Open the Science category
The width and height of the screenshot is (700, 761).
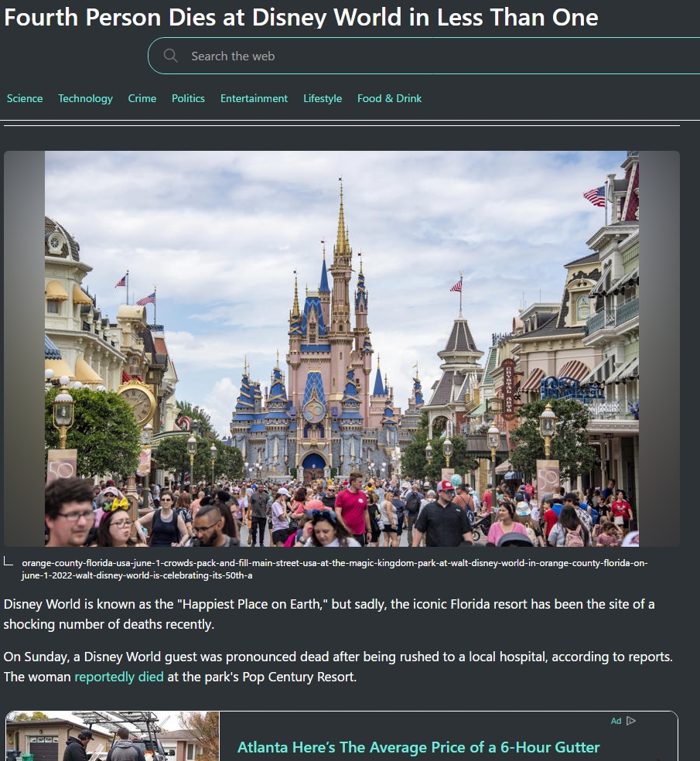click(x=25, y=98)
